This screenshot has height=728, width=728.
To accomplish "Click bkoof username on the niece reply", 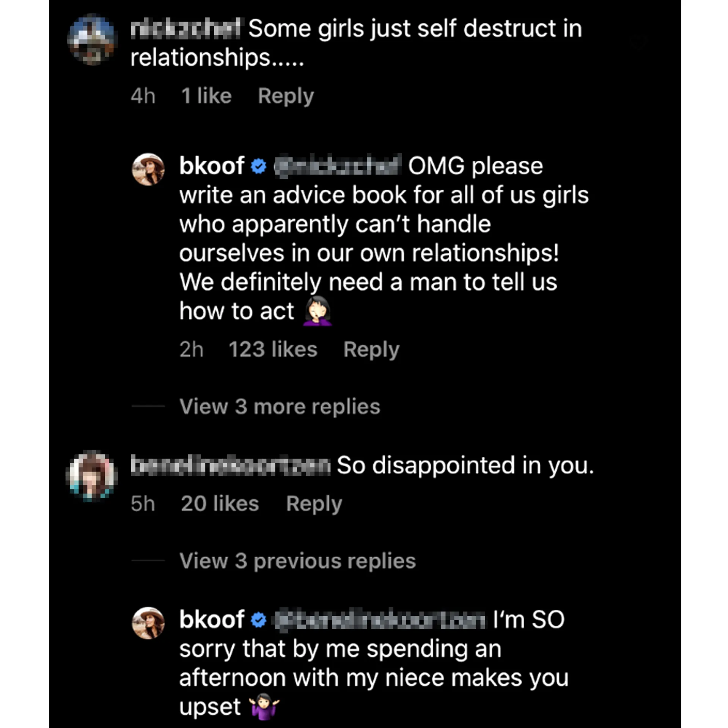I will coord(211,620).
